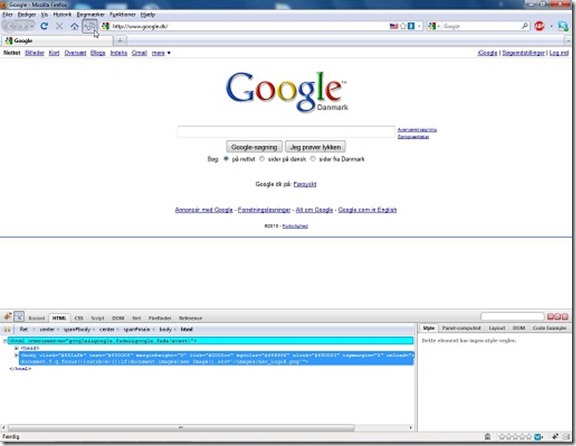Expand the body node in HTML tree
576x446 pixels.
pyautogui.click(x=16, y=355)
